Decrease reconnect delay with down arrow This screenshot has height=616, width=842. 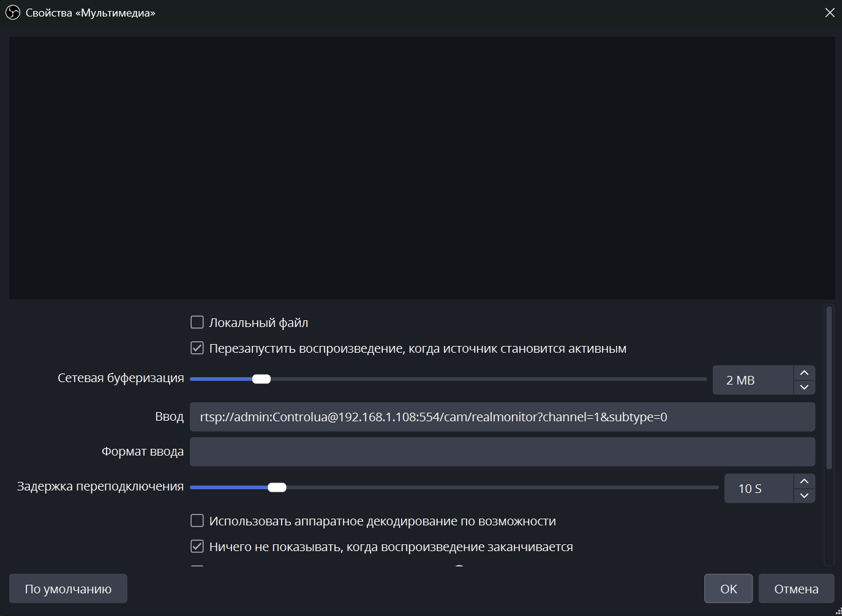point(805,495)
